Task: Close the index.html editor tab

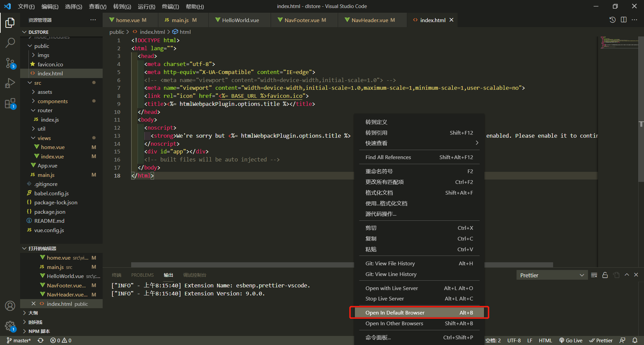Action: coord(451,20)
